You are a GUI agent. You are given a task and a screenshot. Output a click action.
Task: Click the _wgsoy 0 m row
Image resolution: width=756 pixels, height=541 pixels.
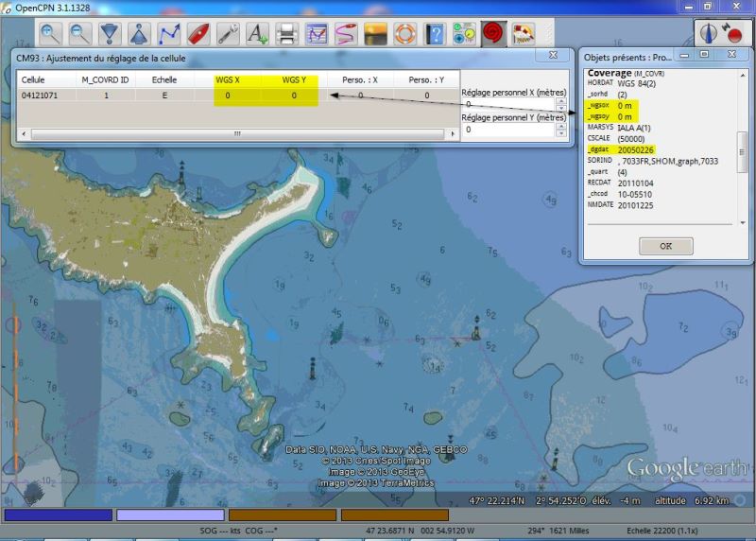tap(610, 116)
